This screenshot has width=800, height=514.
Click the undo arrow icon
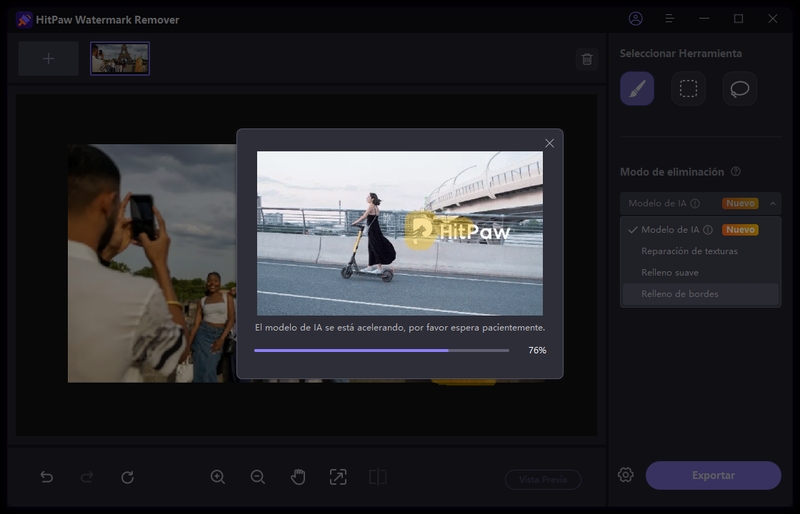47,477
